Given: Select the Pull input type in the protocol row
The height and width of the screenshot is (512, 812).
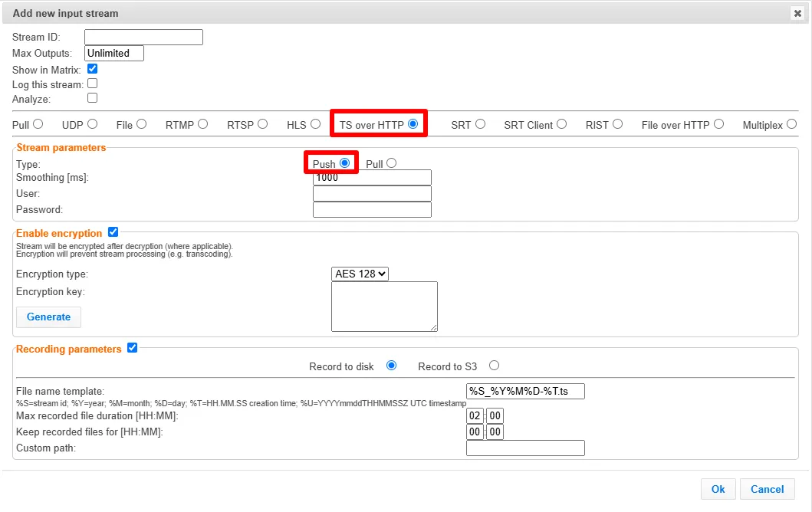Looking at the screenshot, I should pyautogui.click(x=38, y=124).
